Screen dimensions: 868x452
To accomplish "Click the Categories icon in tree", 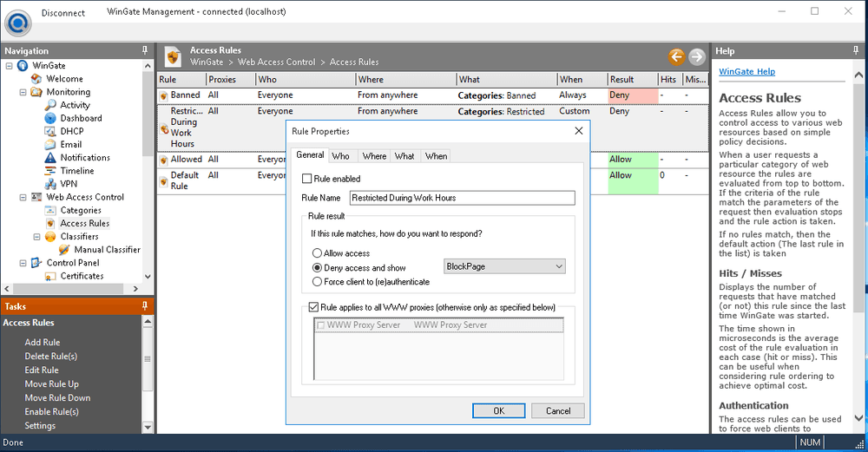I will tap(50, 210).
